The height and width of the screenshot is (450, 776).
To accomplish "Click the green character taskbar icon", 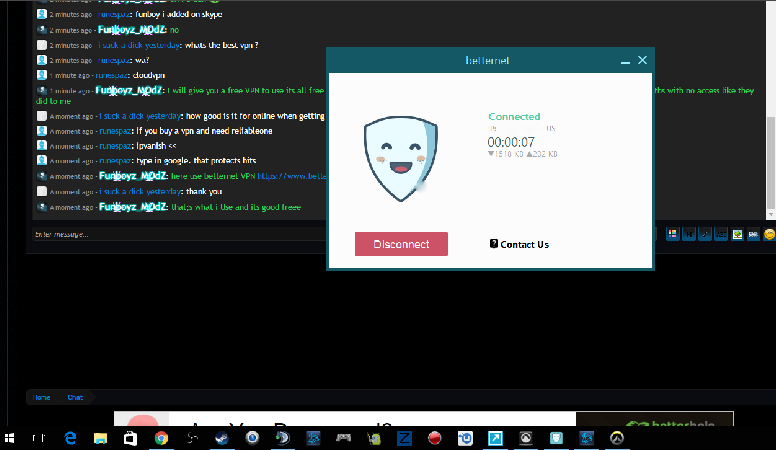I will point(374,438).
